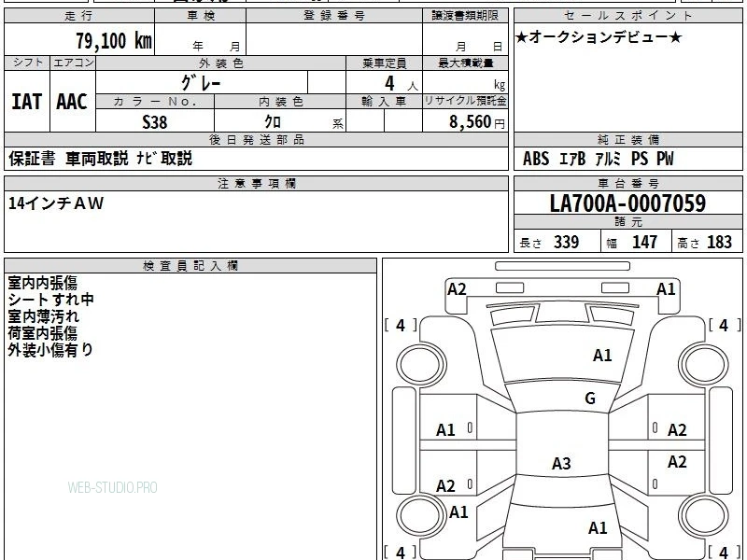The width and height of the screenshot is (747, 560).
Task: Select the 輸入車 header
Action: click(384, 101)
